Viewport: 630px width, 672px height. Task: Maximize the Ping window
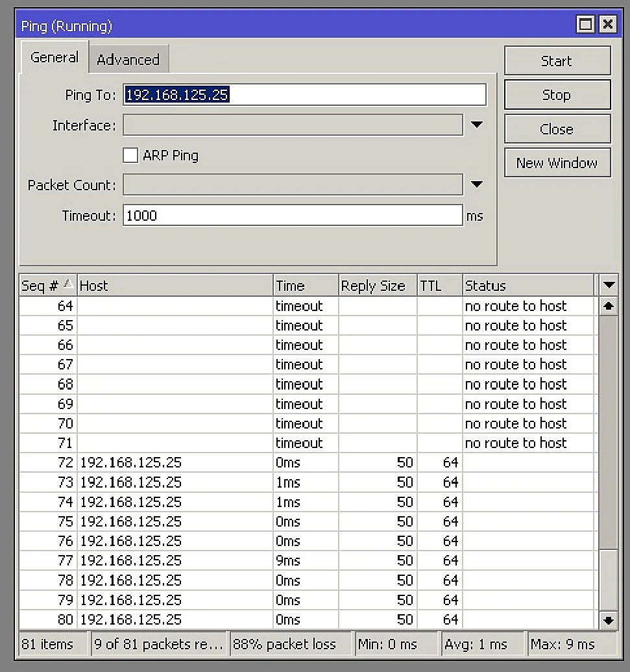coord(585,25)
